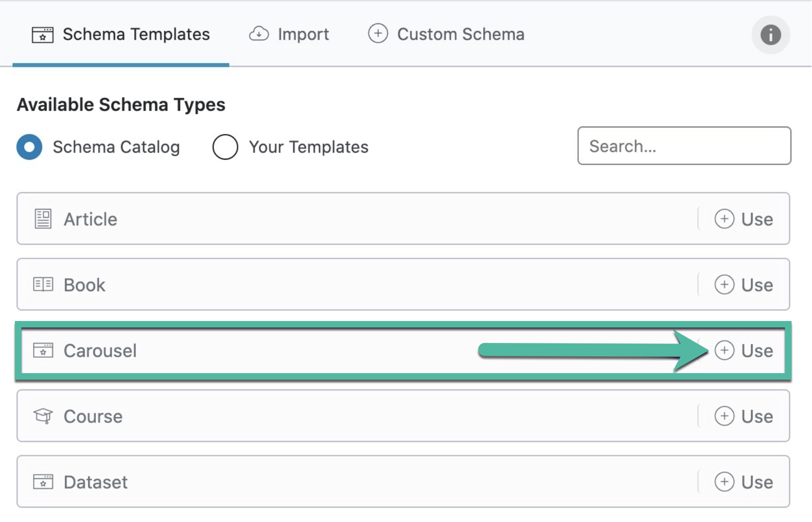Select the Schema Catalog radio button
The height and width of the screenshot is (522, 812).
(29, 147)
